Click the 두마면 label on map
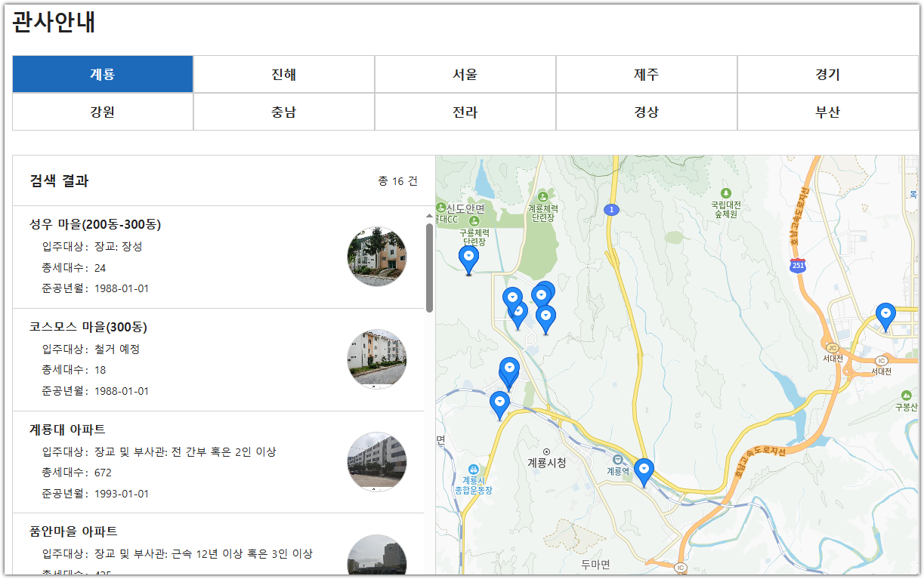924x579 pixels. click(x=595, y=564)
